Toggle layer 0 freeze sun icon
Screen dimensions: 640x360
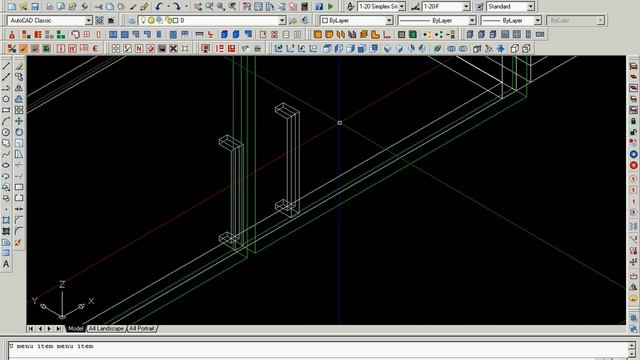(151, 20)
